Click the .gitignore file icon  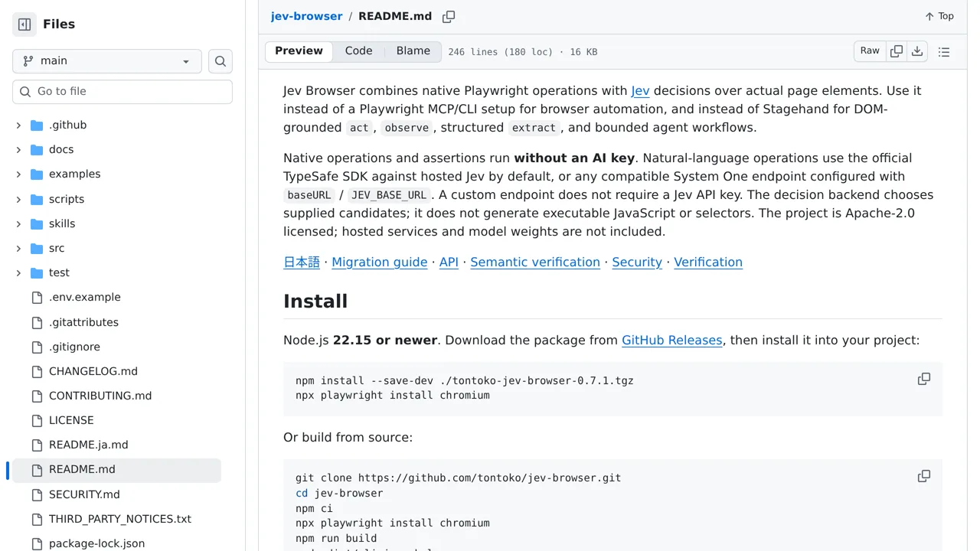point(37,347)
